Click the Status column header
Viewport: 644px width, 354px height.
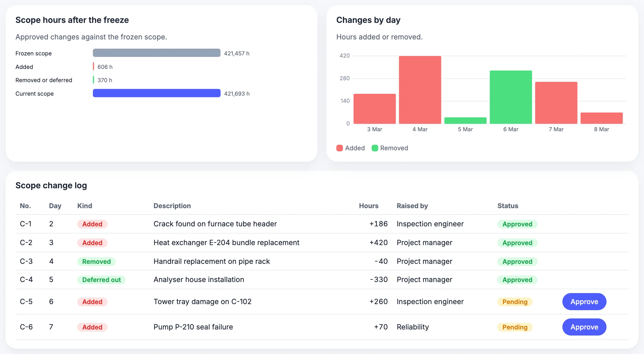pyautogui.click(x=508, y=206)
